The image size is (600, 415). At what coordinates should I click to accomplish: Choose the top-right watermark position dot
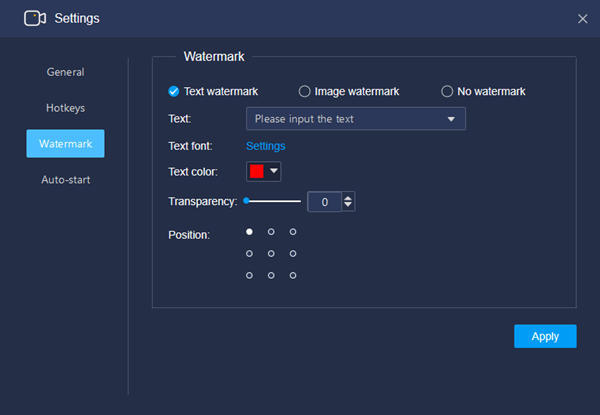click(293, 232)
